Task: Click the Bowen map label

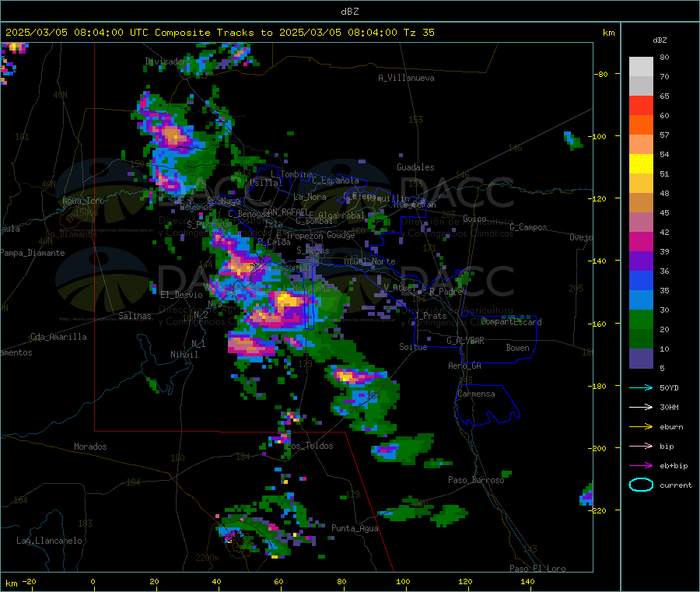Action: pos(517,348)
